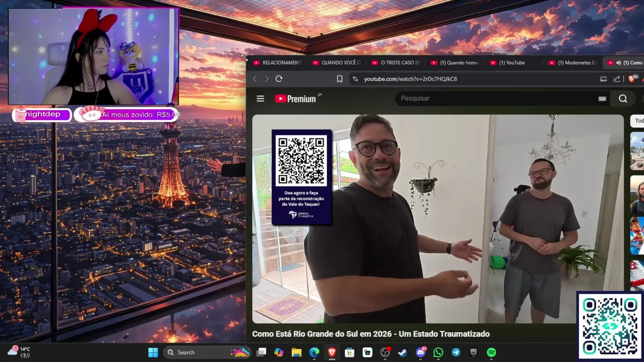Viewport: 644px width, 362px height.
Task: Open Windows Start menu
Action: tap(153, 352)
